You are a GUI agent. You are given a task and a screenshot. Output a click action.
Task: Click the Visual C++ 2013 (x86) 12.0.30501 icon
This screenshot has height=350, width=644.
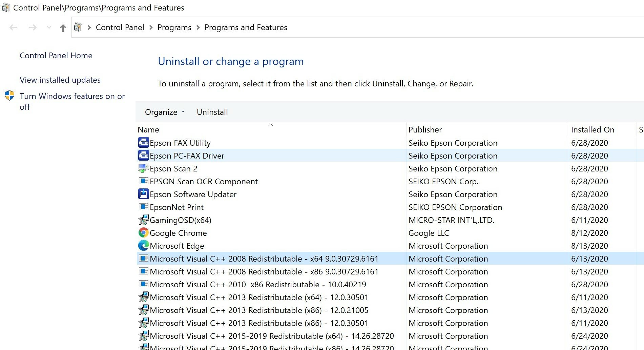coord(144,323)
